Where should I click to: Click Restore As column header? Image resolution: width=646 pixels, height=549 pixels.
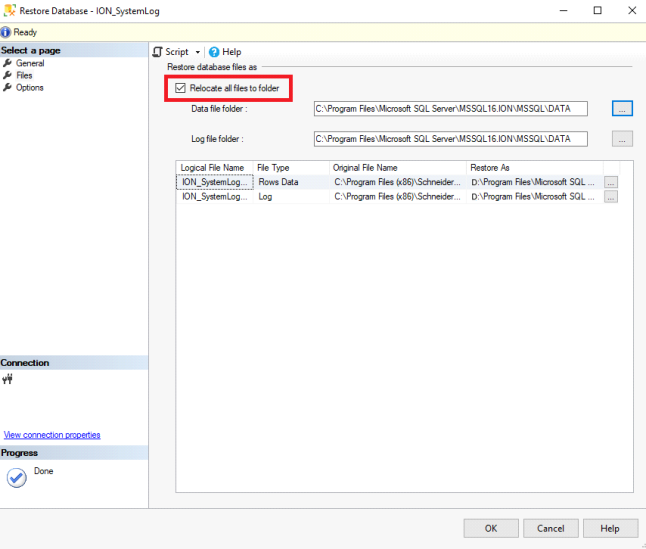tap(535, 168)
